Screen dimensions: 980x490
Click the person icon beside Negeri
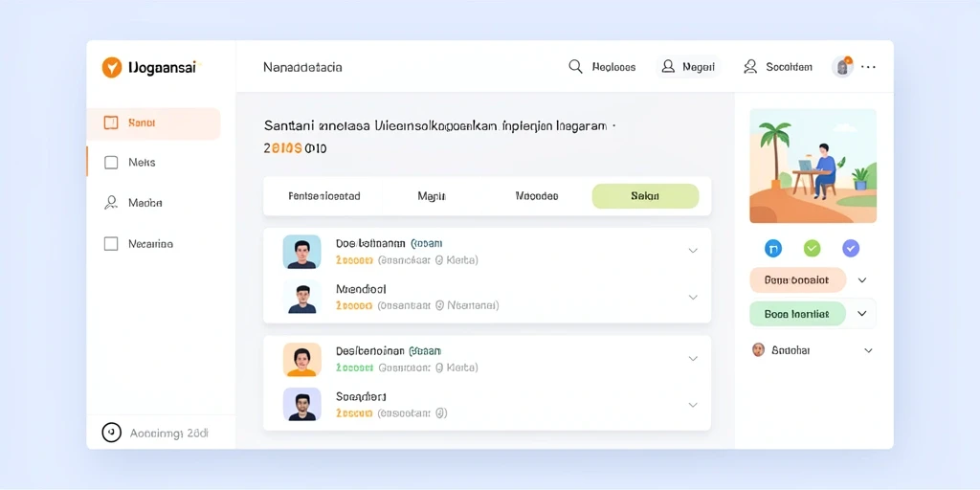point(668,66)
